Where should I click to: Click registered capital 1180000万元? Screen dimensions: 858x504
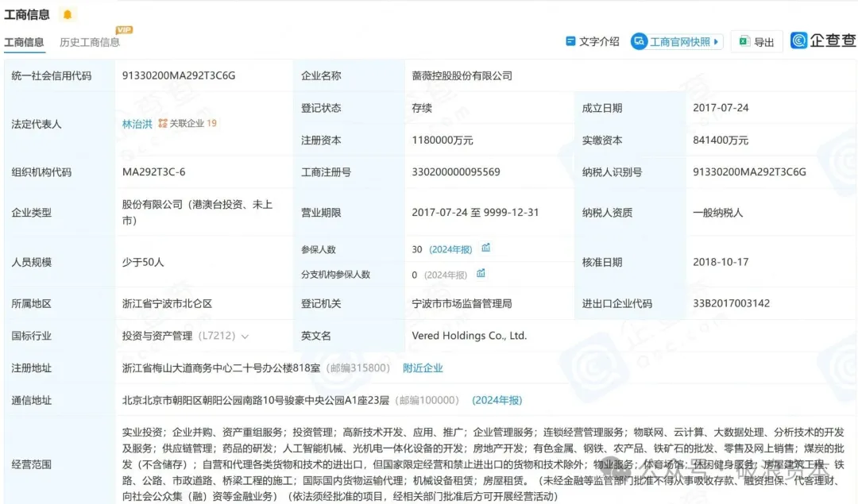443,140
